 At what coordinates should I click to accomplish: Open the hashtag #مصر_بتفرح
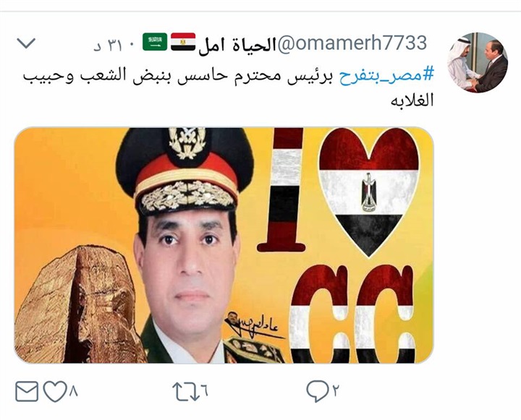click(386, 75)
